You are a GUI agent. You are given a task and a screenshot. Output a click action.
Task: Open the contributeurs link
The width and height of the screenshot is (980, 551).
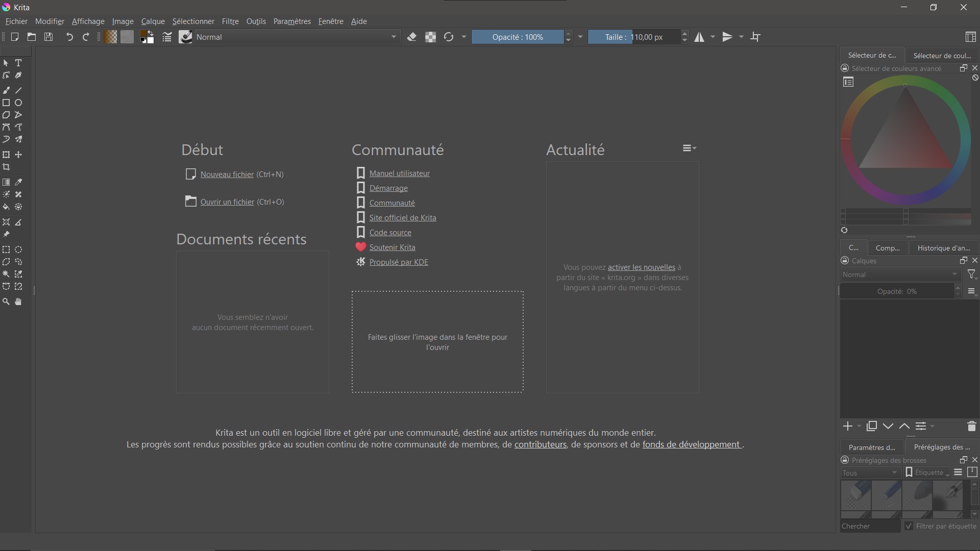coord(540,444)
